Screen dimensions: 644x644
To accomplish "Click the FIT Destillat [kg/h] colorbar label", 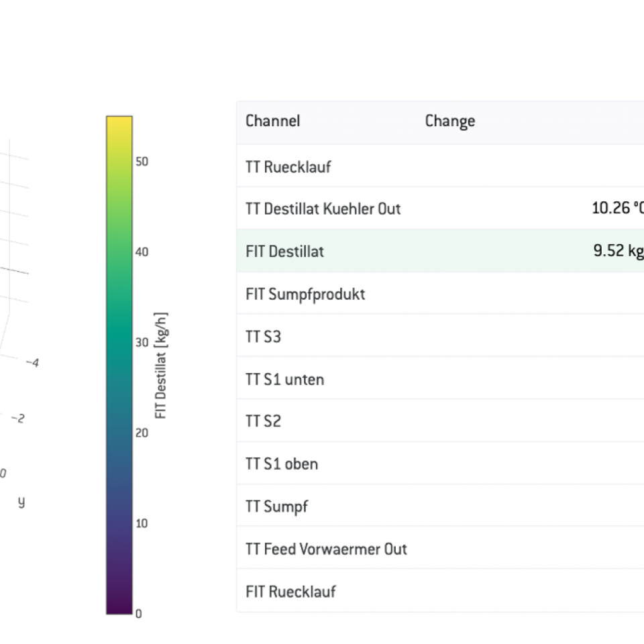I will click(160, 366).
